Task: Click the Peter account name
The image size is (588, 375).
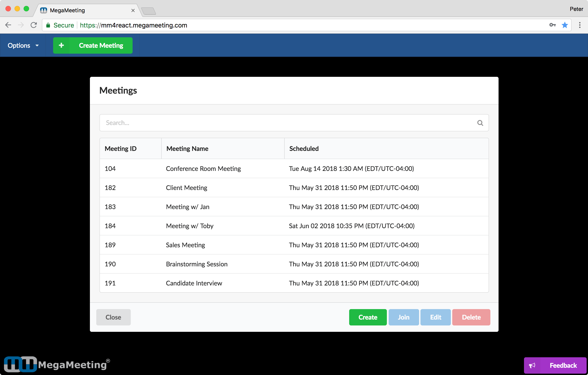Action: (576, 9)
